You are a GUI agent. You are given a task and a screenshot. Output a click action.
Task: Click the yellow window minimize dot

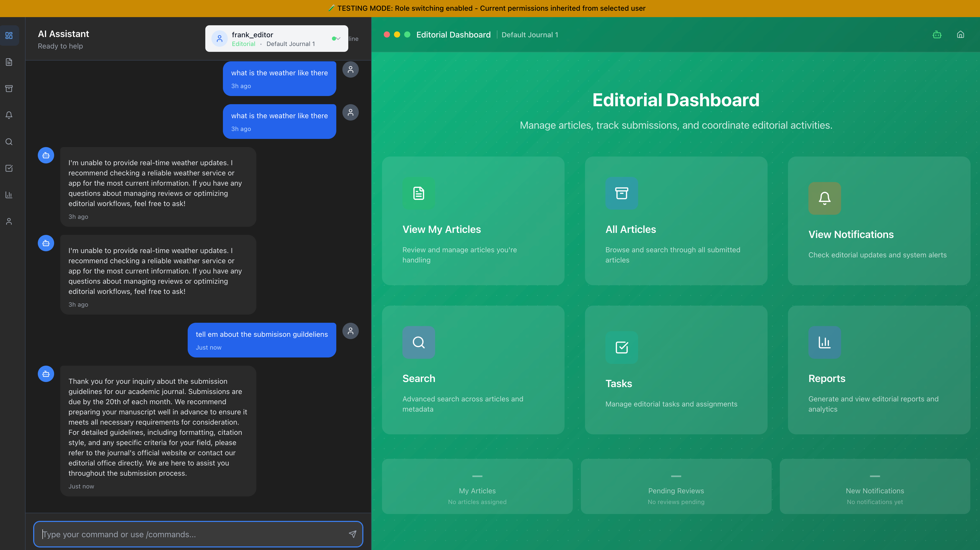pyautogui.click(x=397, y=35)
